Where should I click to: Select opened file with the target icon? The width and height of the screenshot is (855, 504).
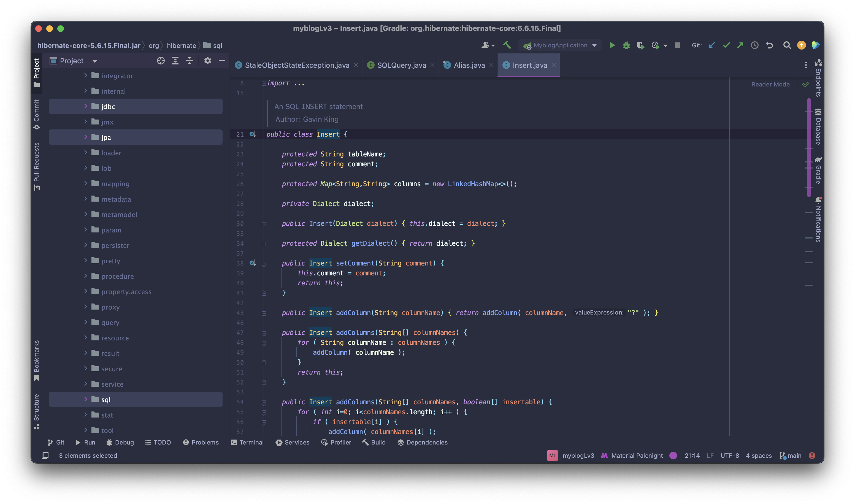[x=161, y=61]
